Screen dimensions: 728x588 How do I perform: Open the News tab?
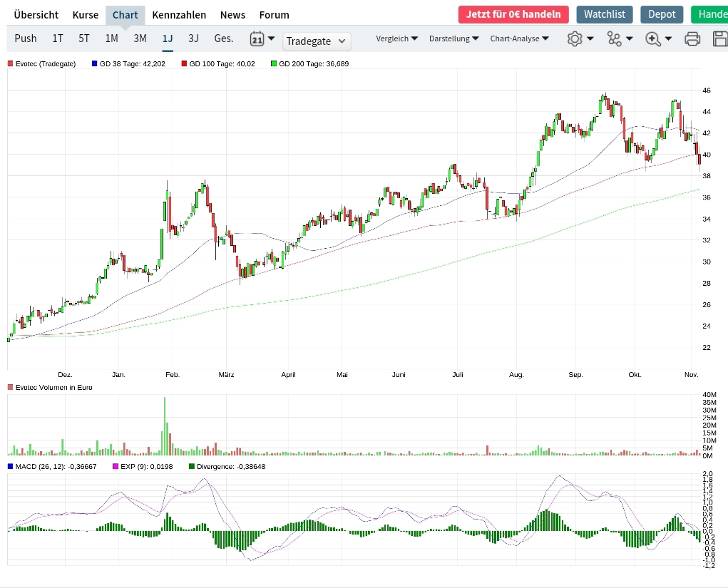[232, 15]
